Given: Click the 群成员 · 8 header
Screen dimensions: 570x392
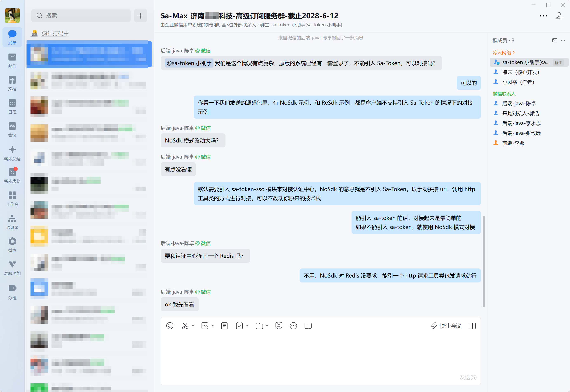Looking at the screenshot, I should coord(503,40).
